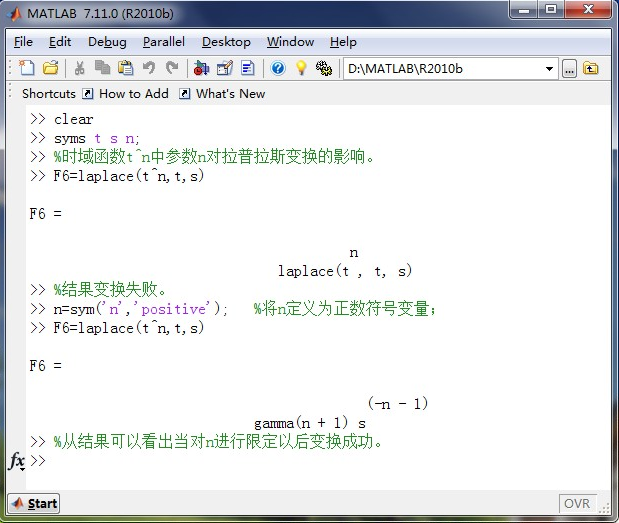Click the "n=sym('n','positive');" command
619x523 pixels.
[141, 309]
